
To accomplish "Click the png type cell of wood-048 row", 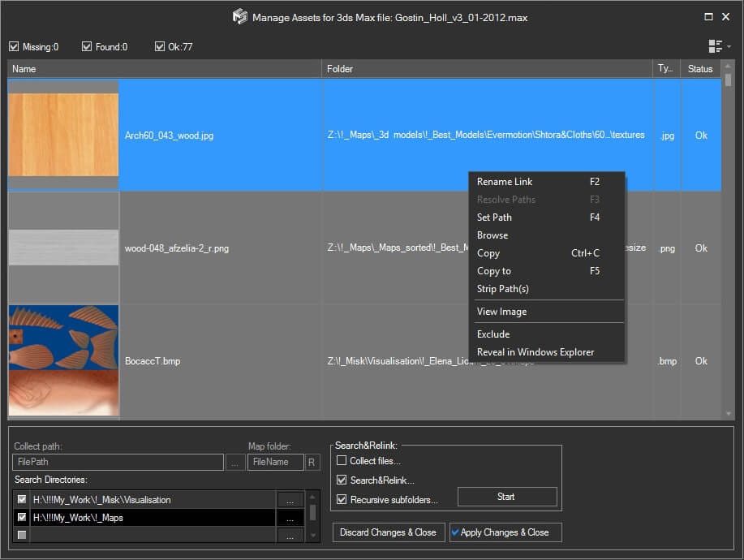I will coord(667,248).
